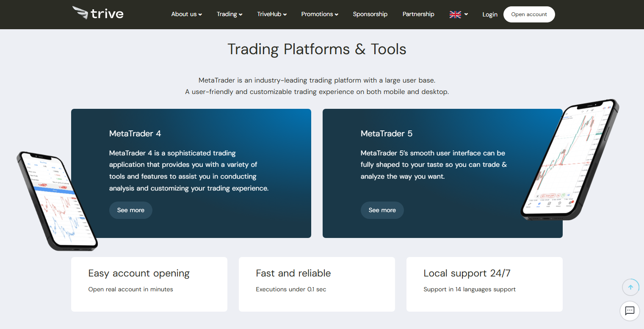Click the UK flag language icon
This screenshot has width=644, height=329.
(x=455, y=14)
